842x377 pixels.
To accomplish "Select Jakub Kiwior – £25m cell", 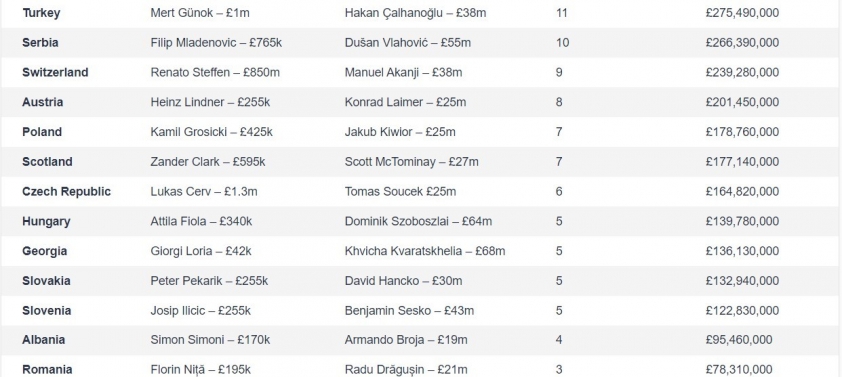I will coord(400,132).
